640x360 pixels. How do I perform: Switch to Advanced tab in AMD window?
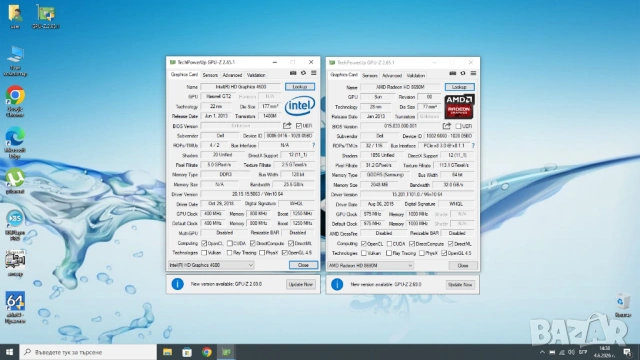(392, 76)
